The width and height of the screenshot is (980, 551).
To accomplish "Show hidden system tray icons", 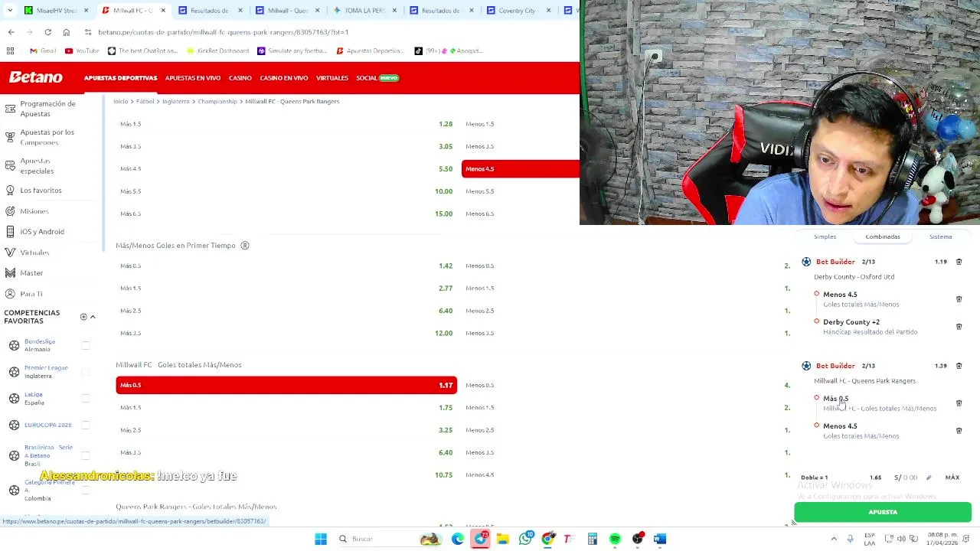I will click(834, 539).
